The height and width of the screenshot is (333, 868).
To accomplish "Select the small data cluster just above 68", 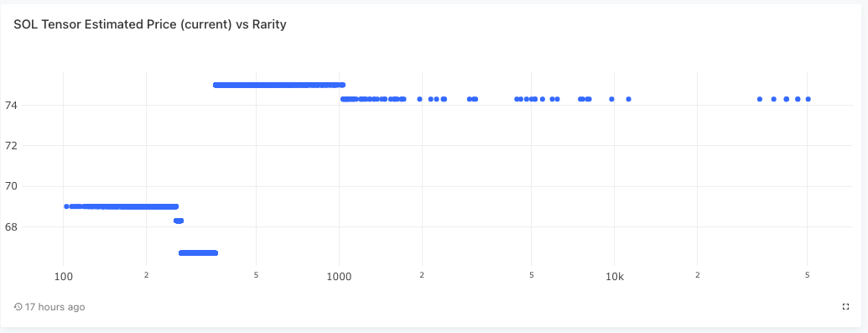I will pyautogui.click(x=179, y=221).
